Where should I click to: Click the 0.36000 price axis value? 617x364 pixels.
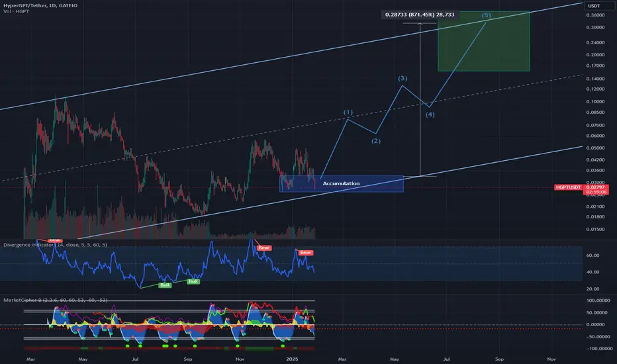pos(595,15)
